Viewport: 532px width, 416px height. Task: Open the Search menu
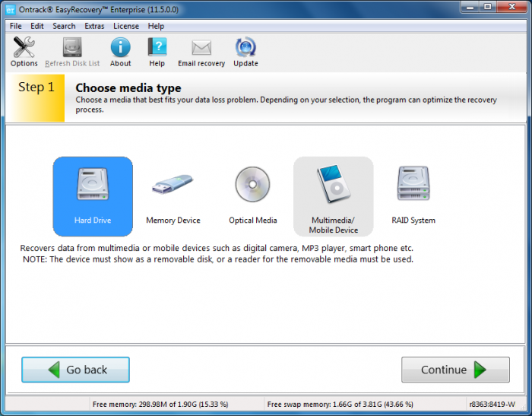pyautogui.click(x=64, y=26)
